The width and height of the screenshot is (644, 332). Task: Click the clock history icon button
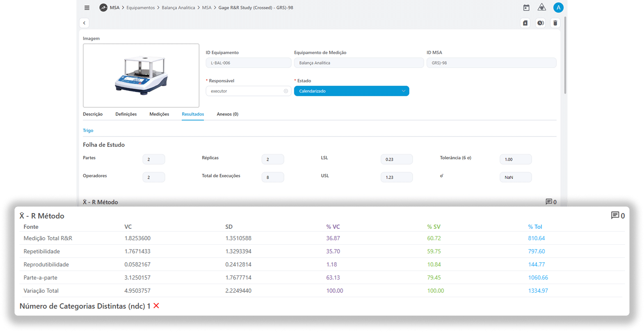tap(540, 23)
